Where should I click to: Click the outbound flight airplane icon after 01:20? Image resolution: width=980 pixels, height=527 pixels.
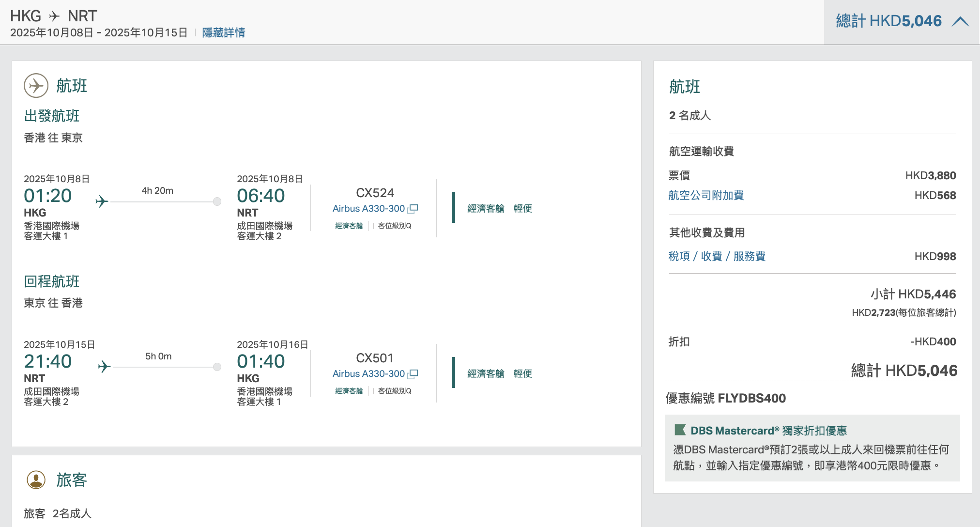(x=102, y=201)
